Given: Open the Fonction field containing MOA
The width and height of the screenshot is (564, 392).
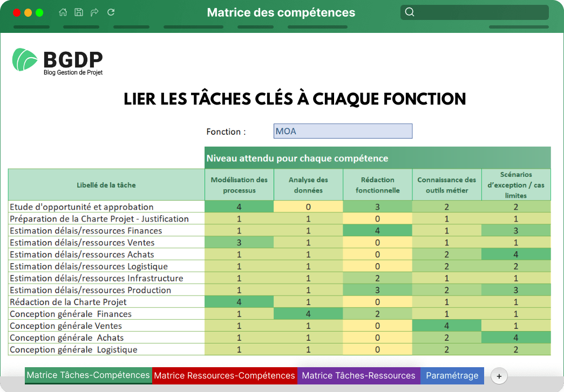Looking at the screenshot, I should (343, 131).
